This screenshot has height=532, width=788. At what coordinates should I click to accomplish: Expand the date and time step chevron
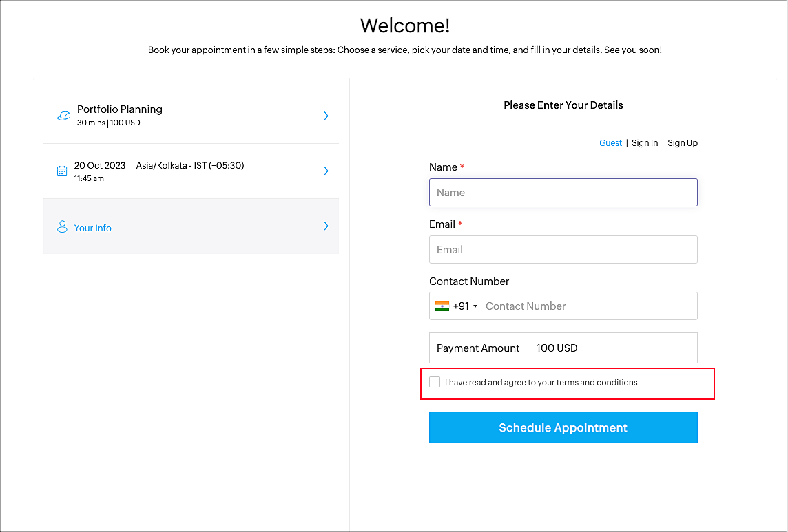pos(326,171)
